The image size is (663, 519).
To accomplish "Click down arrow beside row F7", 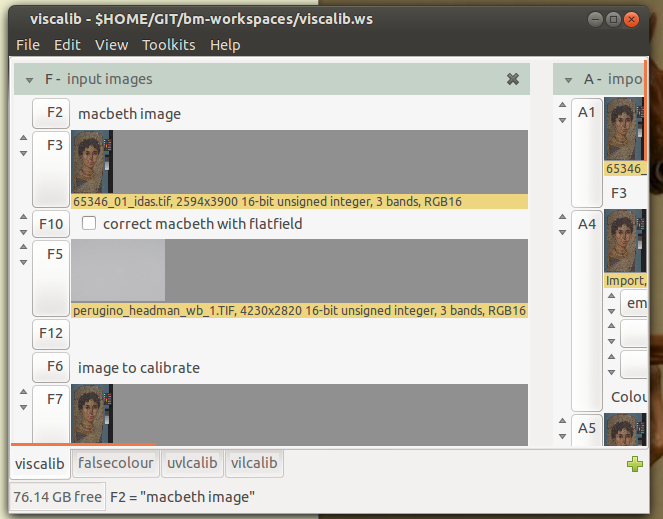I will point(24,407).
